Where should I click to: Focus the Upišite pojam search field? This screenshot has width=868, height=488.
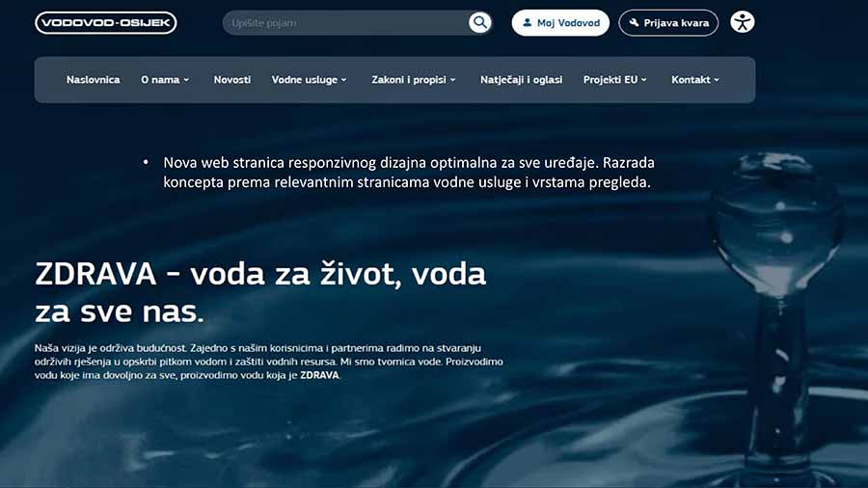346,23
